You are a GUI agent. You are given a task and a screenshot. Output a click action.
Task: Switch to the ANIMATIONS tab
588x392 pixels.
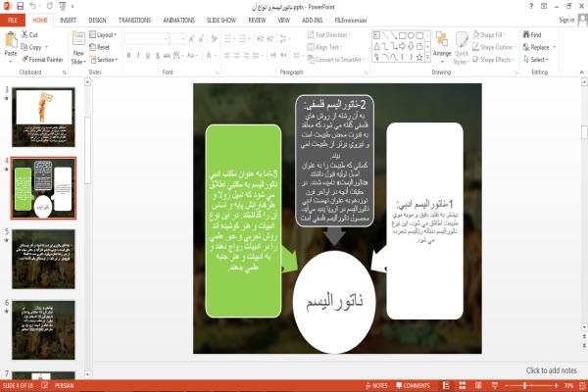point(179,21)
